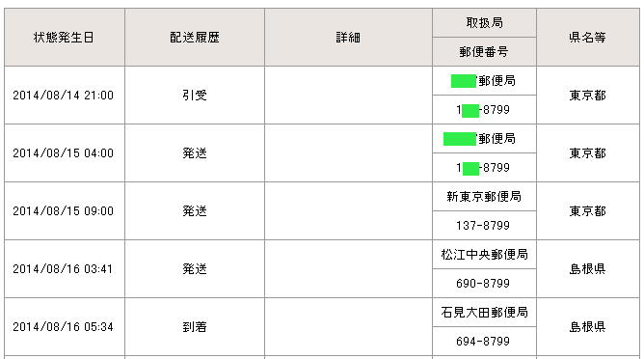Click the 配送履歴 column header
The height and width of the screenshot is (359, 644).
(x=195, y=38)
